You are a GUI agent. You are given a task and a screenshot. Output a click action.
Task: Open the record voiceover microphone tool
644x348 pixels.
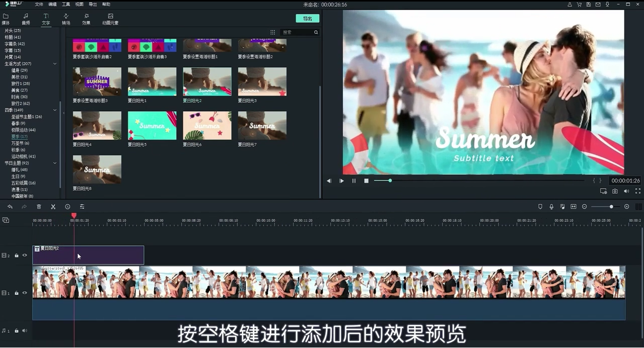point(551,206)
